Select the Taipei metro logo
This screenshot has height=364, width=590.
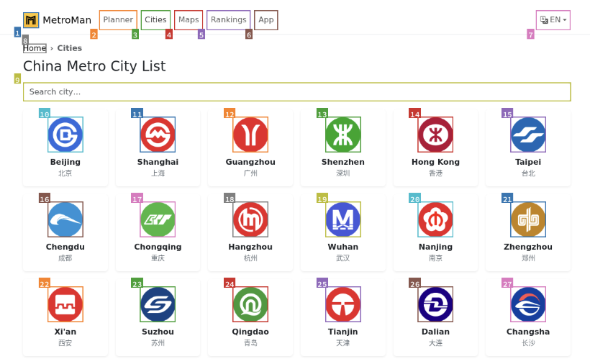(528, 135)
